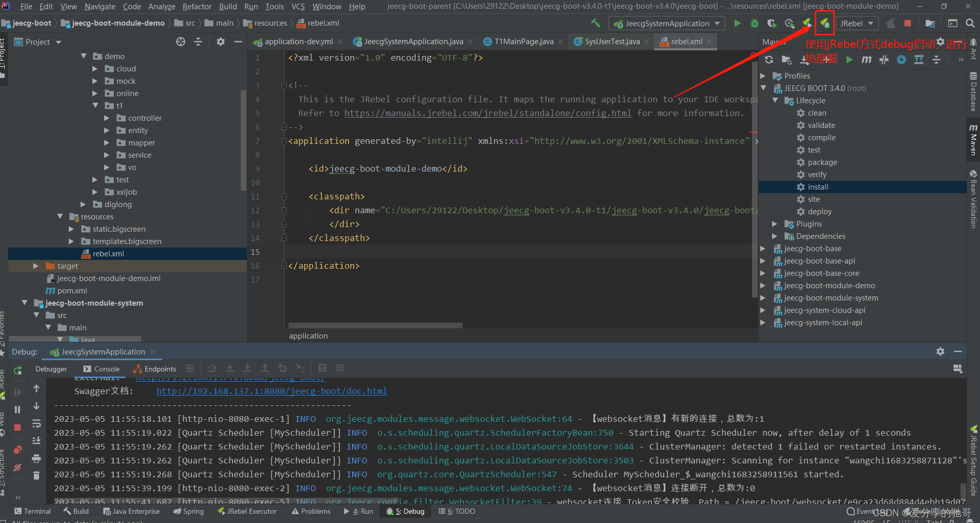This screenshot has width=980, height=523.
Task: Pause program in Debug panel
Action: point(17,409)
